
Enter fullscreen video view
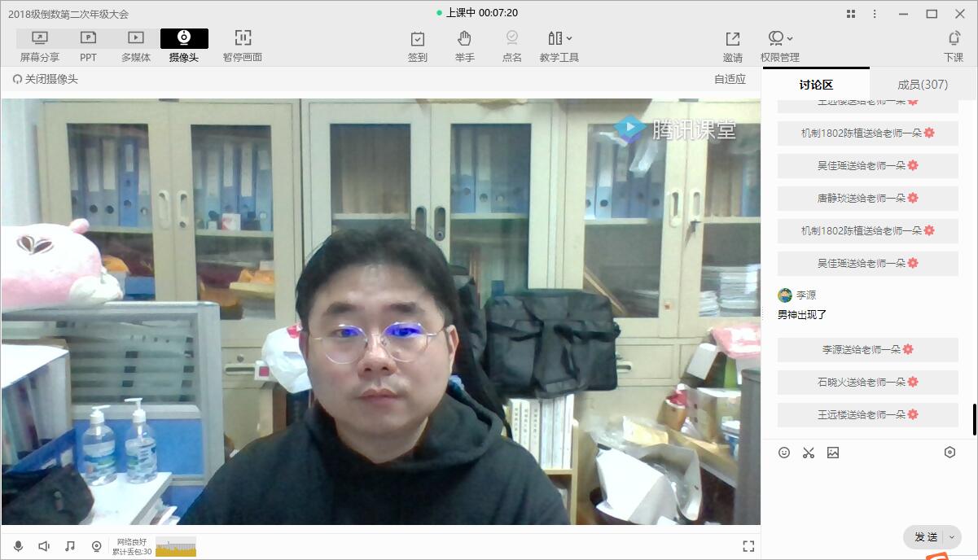(748, 546)
